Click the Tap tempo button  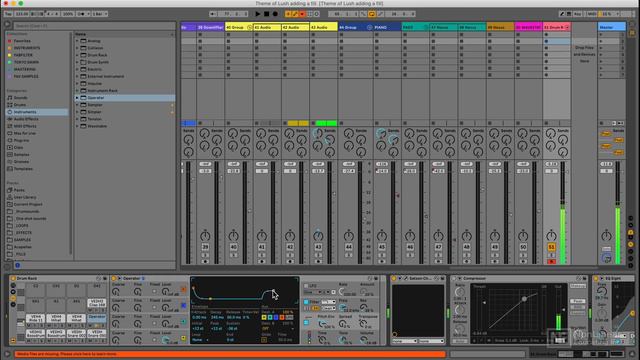[x=8, y=14]
